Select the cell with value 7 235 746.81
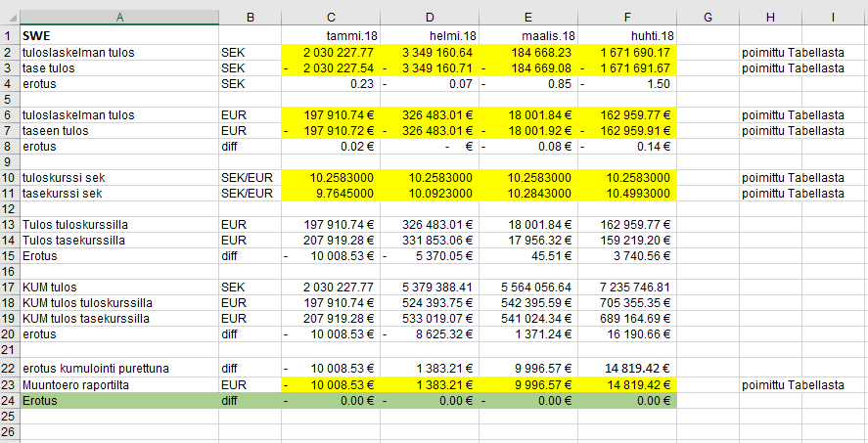 pos(626,288)
